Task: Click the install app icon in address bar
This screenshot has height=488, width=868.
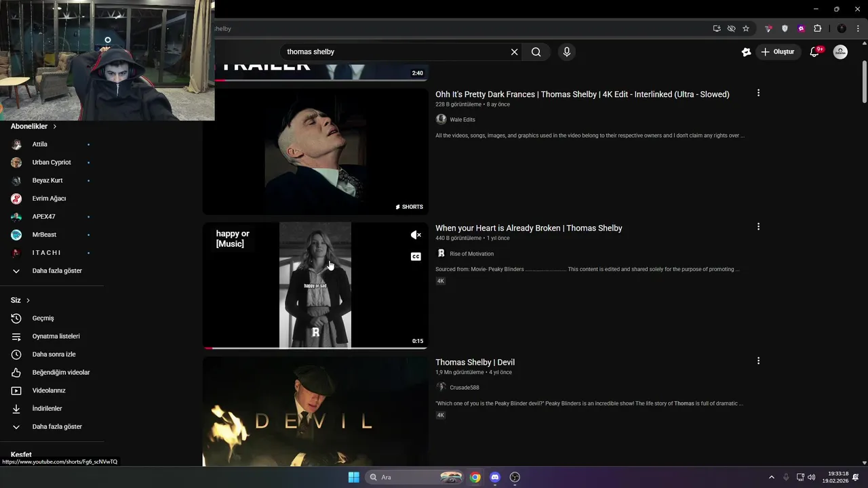Action: click(x=717, y=28)
